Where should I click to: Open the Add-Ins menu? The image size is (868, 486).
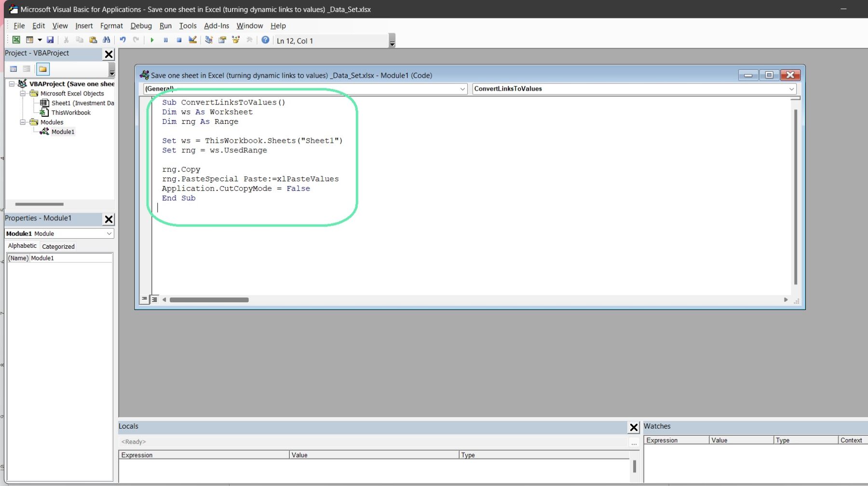coord(217,26)
